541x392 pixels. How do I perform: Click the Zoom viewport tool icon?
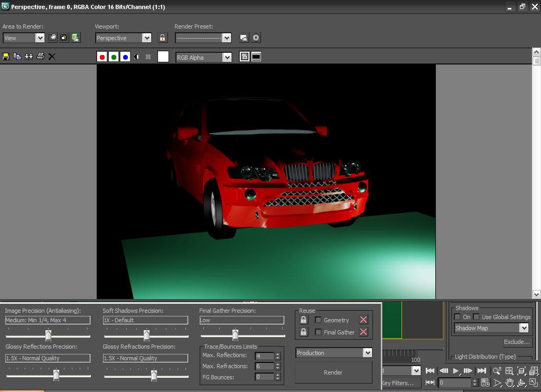497,371
